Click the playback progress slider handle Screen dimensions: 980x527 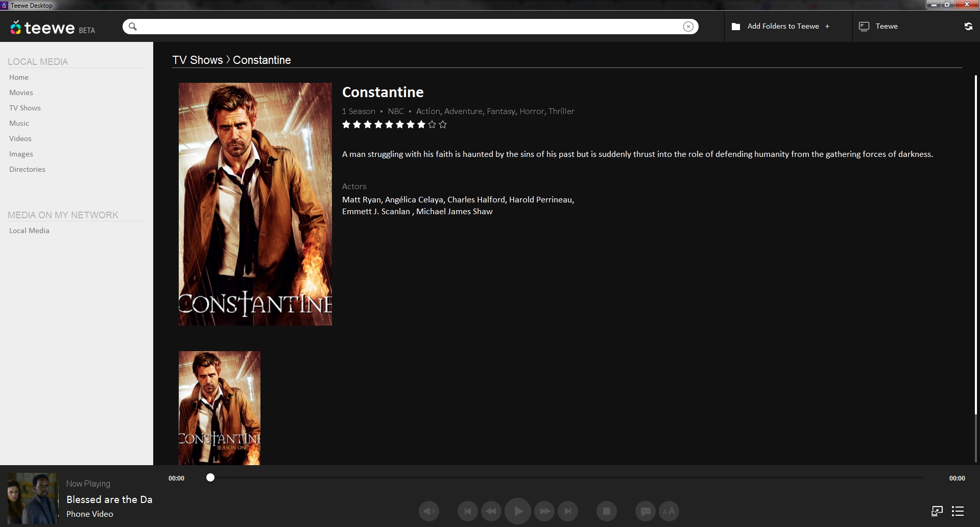[210, 477]
